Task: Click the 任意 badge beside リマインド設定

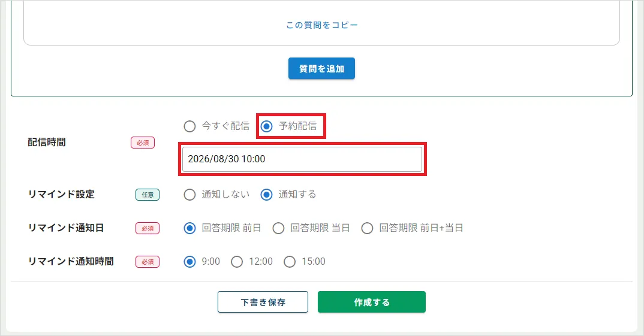Action: (148, 195)
